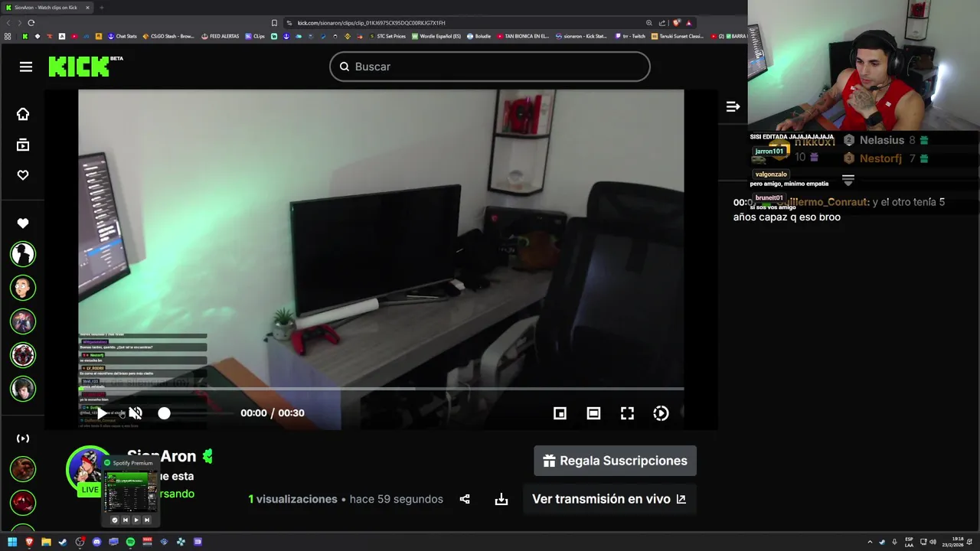Open the hamburger menu beside the Kick logo
Screen dimensions: 980x551
pyautogui.click(x=26, y=67)
